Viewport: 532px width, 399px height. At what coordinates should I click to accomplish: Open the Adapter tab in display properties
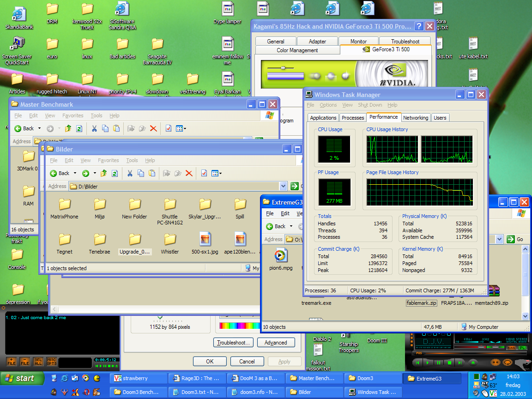[317, 41]
